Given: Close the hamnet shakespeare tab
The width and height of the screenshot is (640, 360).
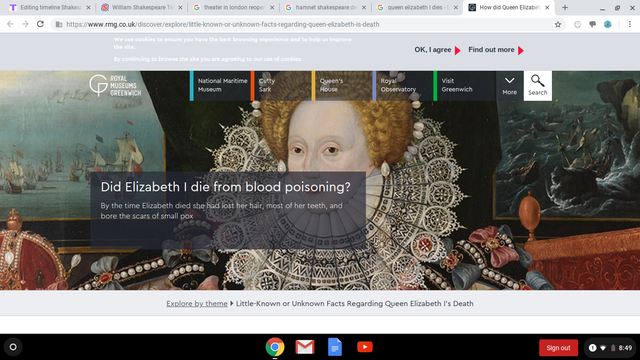Looking at the screenshot, I should 364,7.
